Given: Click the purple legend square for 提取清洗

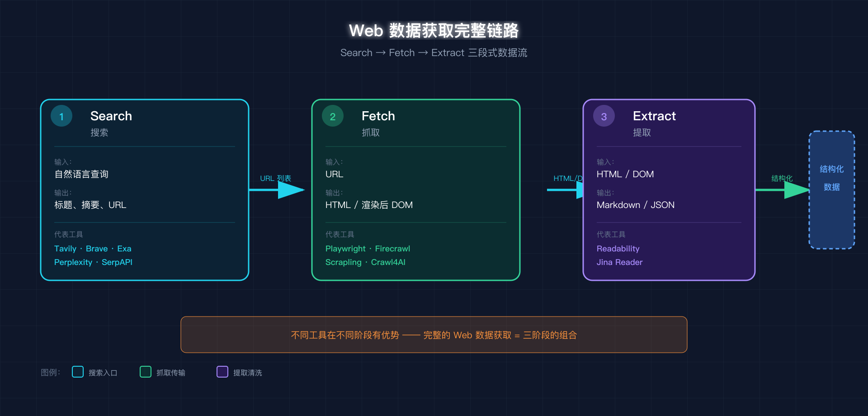Looking at the screenshot, I should point(222,372).
